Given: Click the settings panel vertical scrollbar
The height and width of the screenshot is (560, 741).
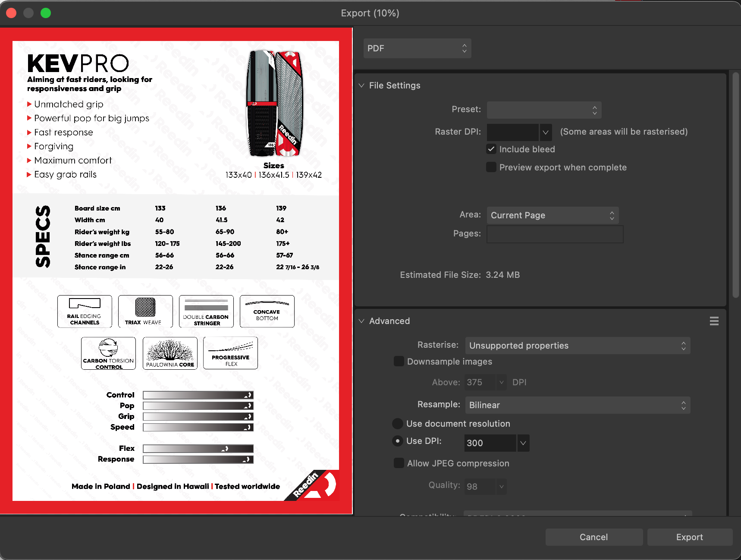Looking at the screenshot, I should pyautogui.click(x=736, y=186).
